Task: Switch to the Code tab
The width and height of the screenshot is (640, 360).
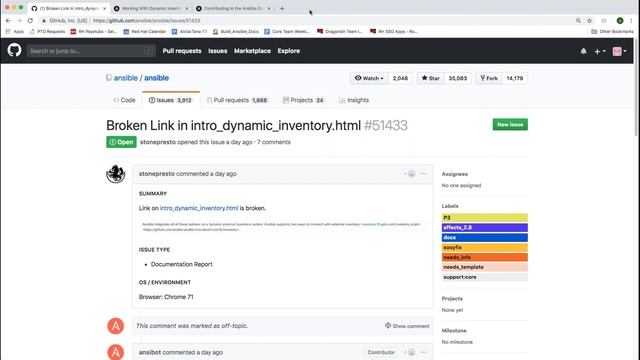Action: coord(124,100)
